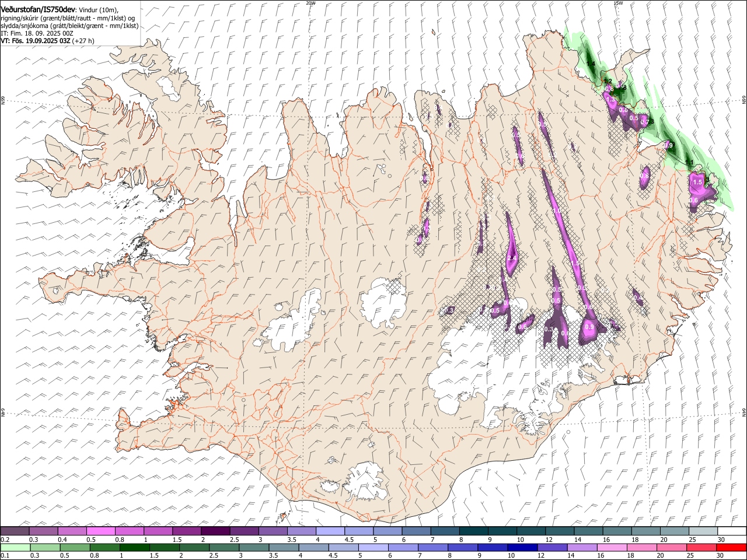The height and width of the screenshot is (560, 747).
Task: Click the lower legend swatch between 25 and 30
Action: 700,547
